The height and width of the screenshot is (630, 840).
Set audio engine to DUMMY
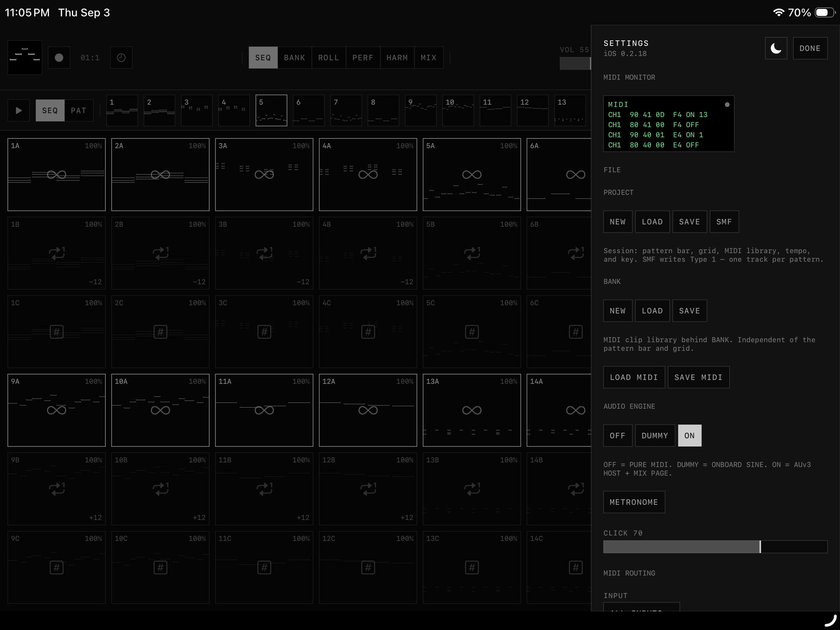(x=655, y=436)
